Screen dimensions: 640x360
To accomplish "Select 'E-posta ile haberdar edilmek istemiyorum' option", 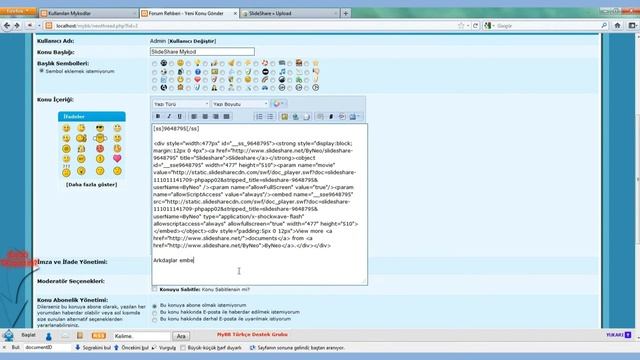I will (154, 313).
